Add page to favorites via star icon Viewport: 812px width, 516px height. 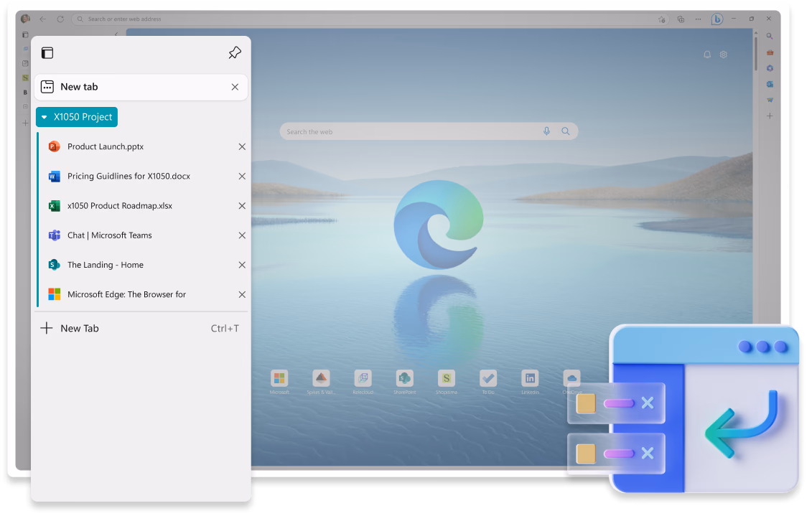click(662, 19)
